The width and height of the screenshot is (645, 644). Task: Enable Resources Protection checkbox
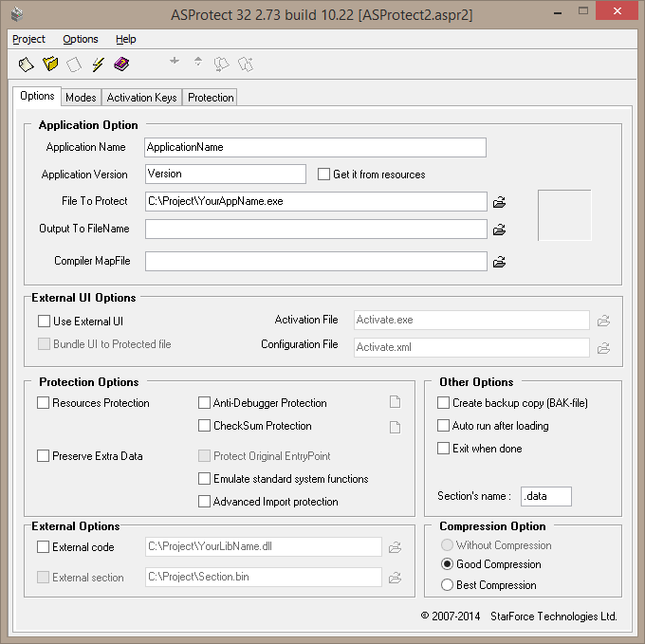point(44,402)
